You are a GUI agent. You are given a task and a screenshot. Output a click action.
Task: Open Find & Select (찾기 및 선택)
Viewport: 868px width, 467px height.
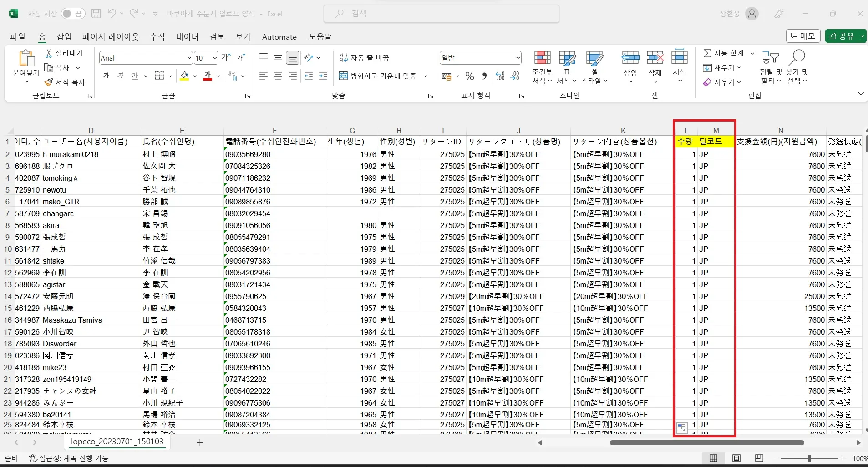point(797,67)
